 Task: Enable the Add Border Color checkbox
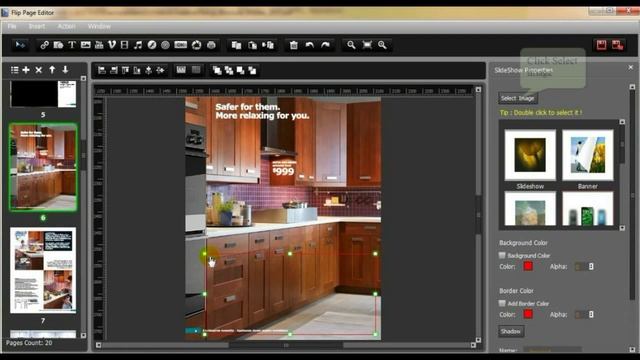(502, 303)
